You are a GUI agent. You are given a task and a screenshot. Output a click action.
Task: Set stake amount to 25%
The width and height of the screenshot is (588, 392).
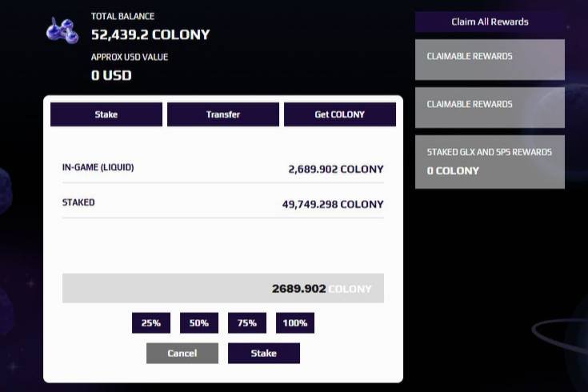pyautogui.click(x=151, y=323)
